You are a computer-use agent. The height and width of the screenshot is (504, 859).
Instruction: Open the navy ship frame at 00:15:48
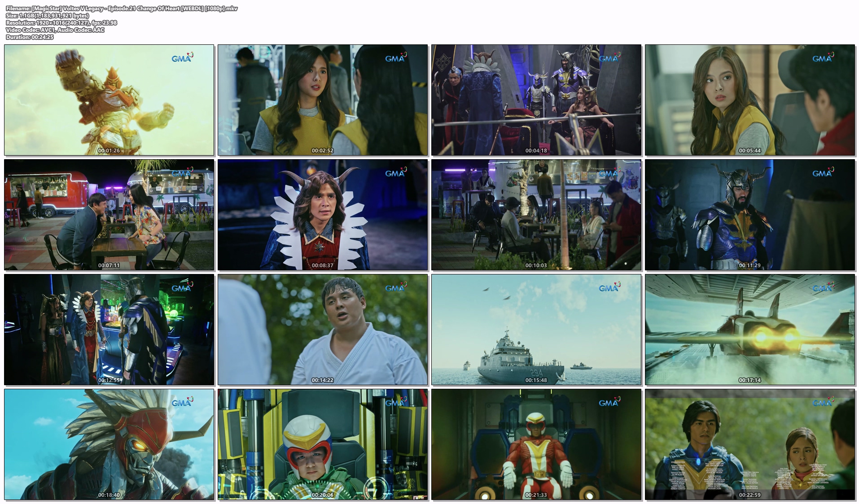[x=536, y=330]
